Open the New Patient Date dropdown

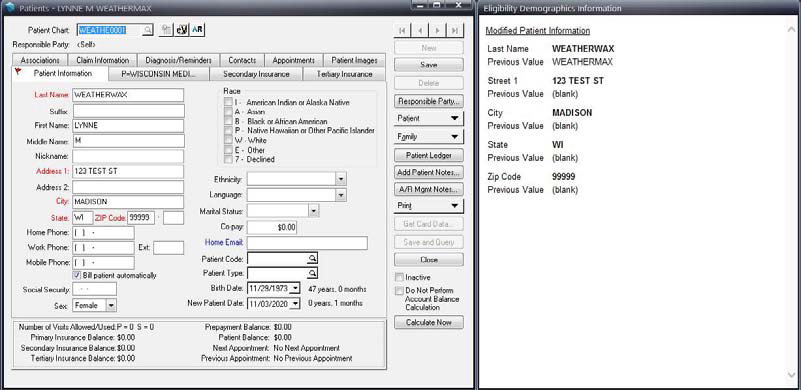[294, 304]
